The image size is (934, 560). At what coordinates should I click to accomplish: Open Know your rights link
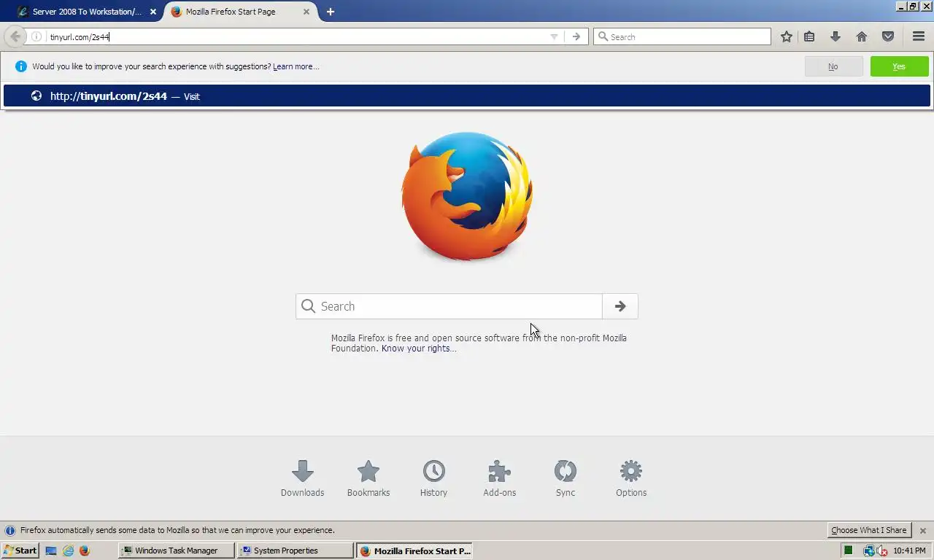click(419, 349)
